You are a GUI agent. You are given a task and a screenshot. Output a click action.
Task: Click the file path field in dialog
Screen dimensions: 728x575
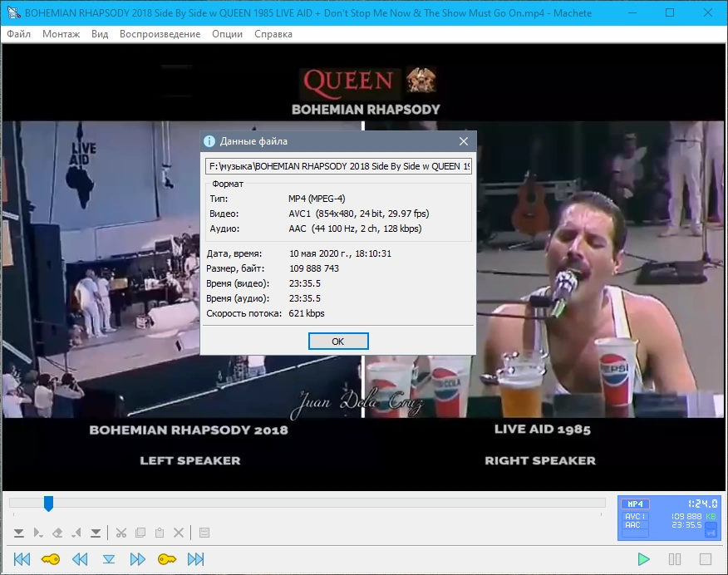[338, 166]
